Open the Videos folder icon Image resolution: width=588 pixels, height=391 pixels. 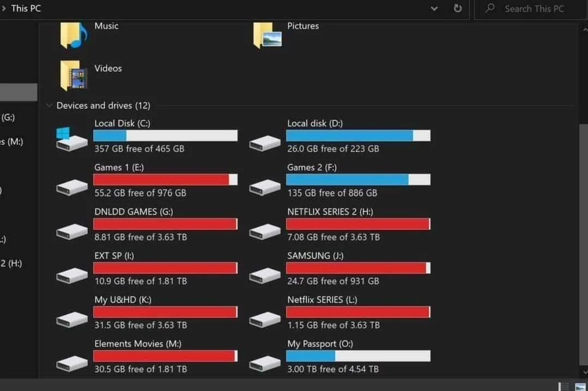pyautogui.click(x=74, y=75)
